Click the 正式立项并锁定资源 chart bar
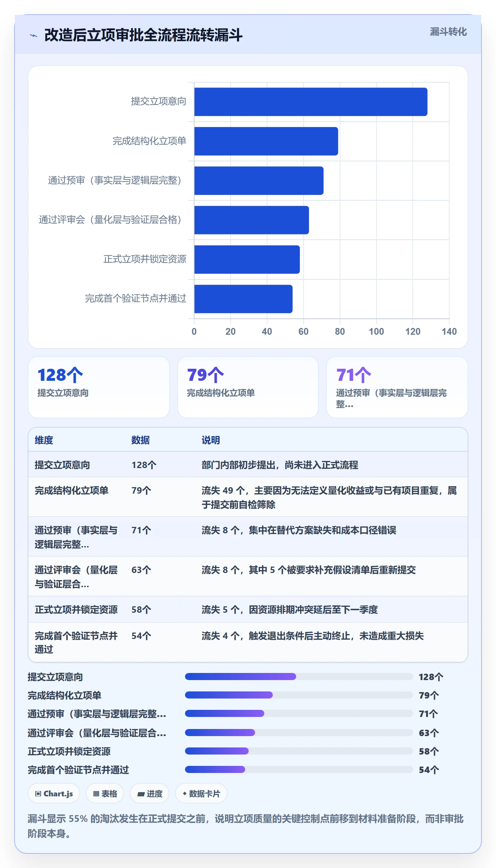The width and height of the screenshot is (496, 868). tap(247, 259)
